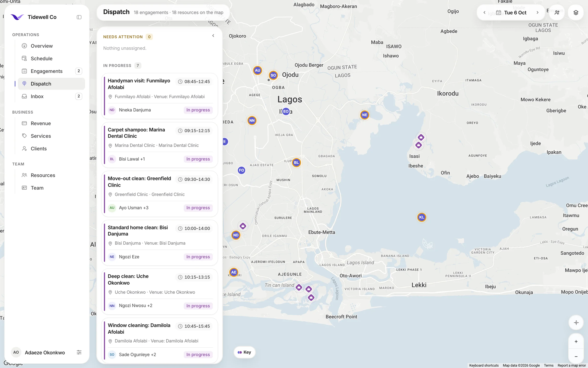This screenshot has height=368, width=588.
Task: Open Standard home clean: Bisi Danjuma card
Action: pyautogui.click(x=159, y=243)
